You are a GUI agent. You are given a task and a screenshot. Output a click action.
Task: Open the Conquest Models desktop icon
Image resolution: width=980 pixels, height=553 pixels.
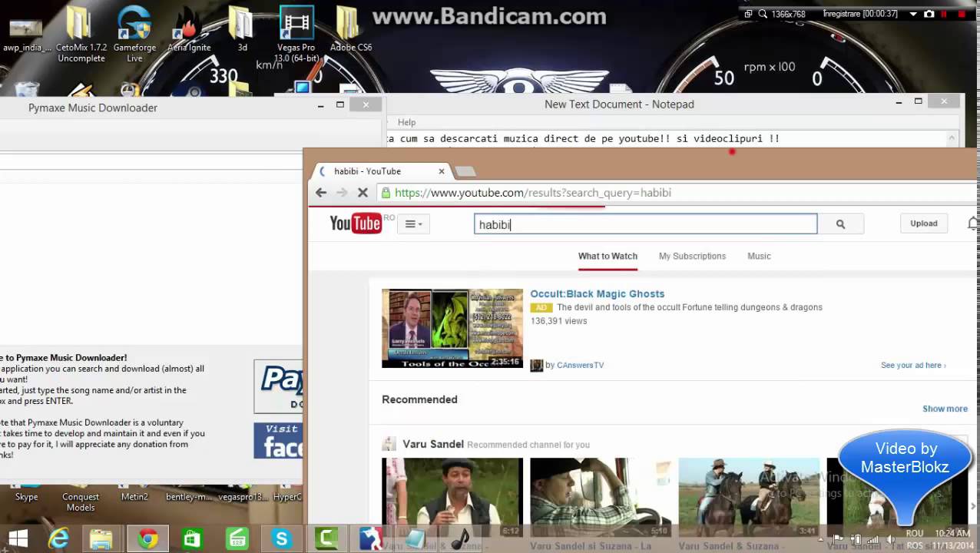[81, 501]
